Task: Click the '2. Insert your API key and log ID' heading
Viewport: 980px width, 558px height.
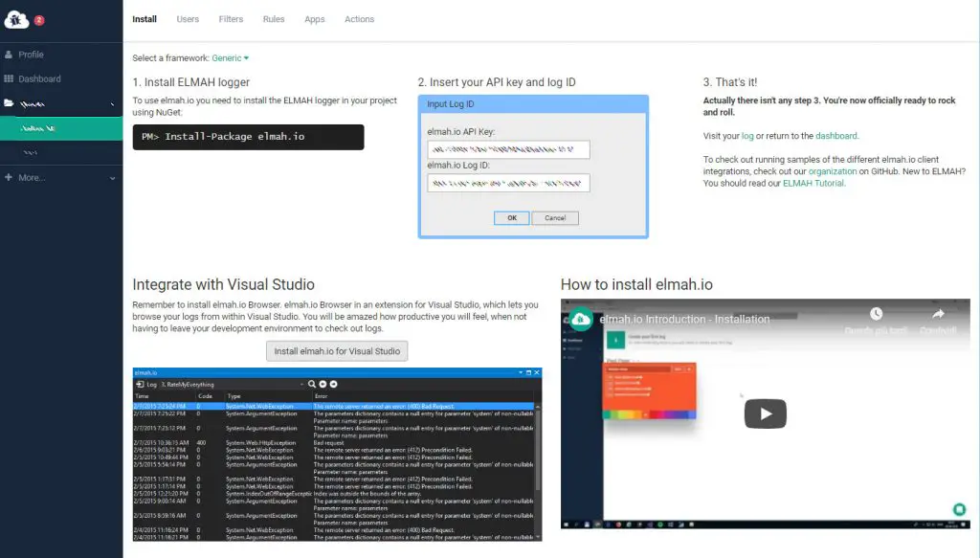Action: (x=497, y=82)
